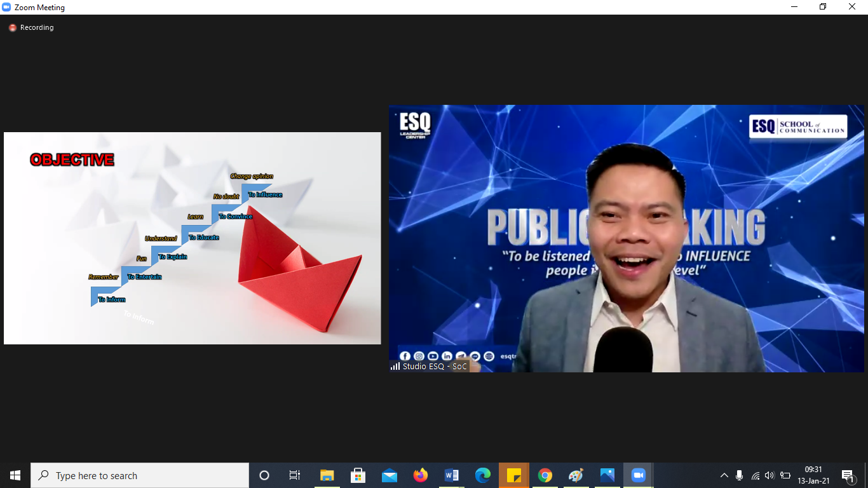Click the red Recording indicator icon
The image size is (868, 488).
pyautogui.click(x=12, y=28)
